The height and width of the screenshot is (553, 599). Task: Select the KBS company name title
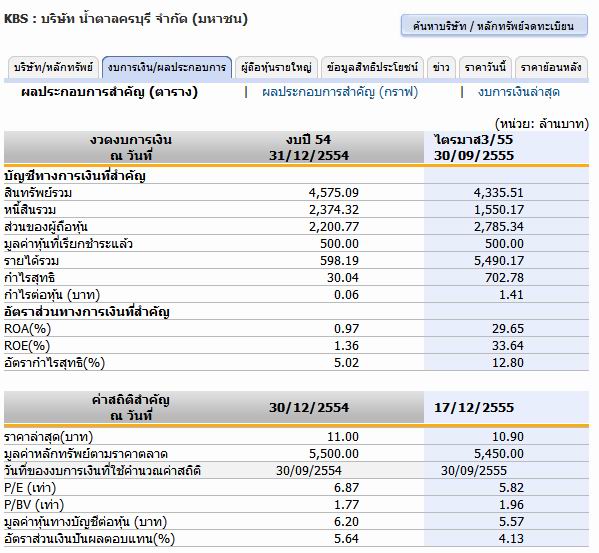pyautogui.click(x=126, y=18)
